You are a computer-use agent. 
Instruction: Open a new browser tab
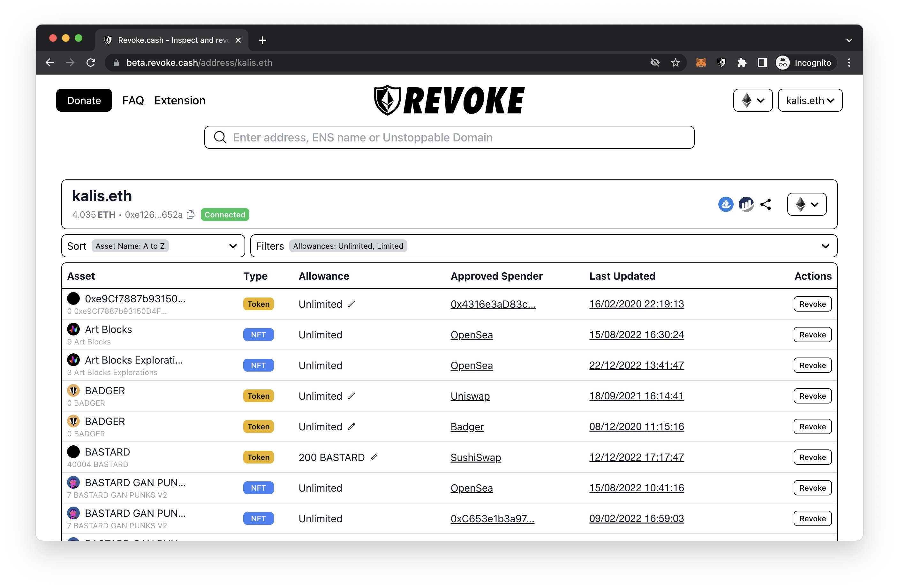coord(262,40)
